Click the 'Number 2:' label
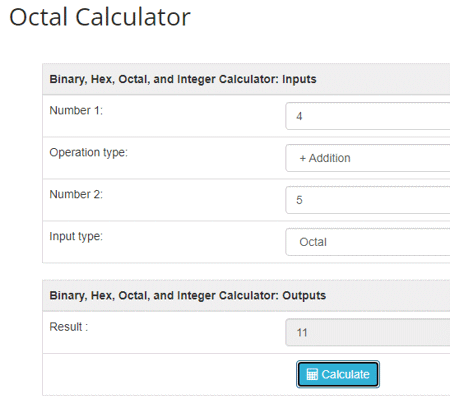The width and height of the screenshot is (450, 408). point(76,194)
